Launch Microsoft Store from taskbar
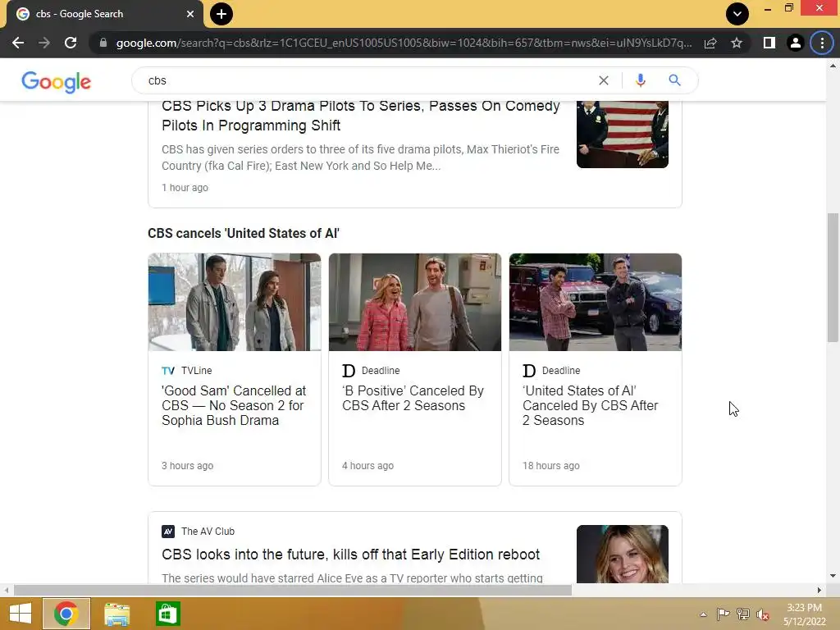This screenshot has height=630, width=840. click(167, 614)
